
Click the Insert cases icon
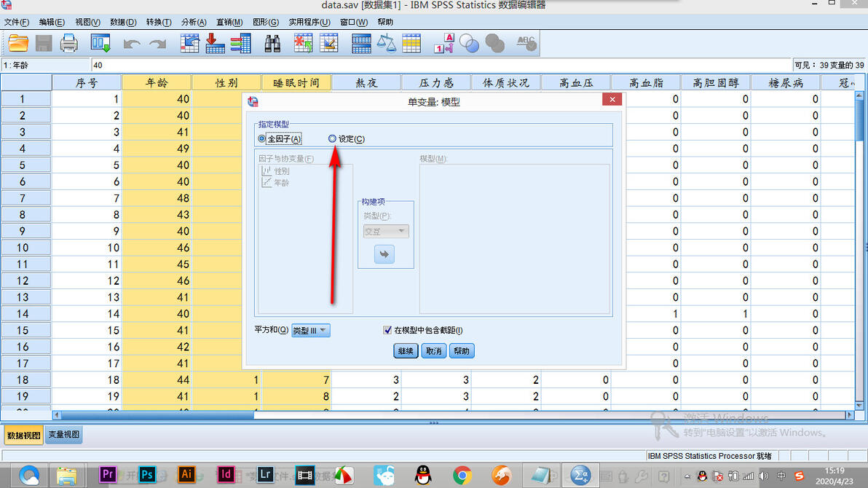click(x=303, y=43)
